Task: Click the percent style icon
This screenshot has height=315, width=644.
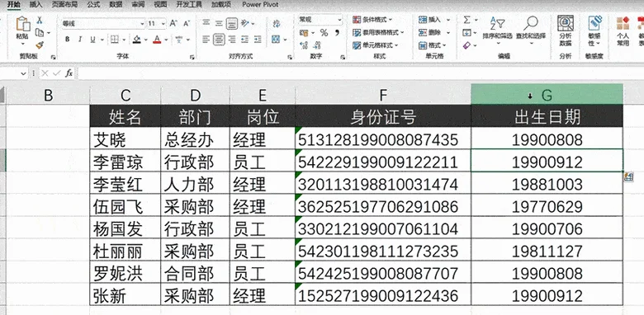Action: pos(324,33)
